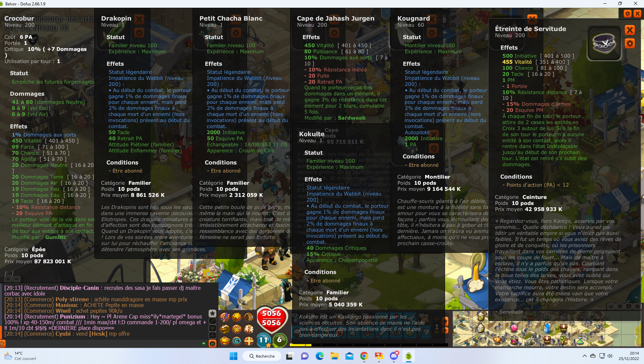Toggle the circular target display button
The height and width of the screenshot is (364, 644).
coord(620,306)
